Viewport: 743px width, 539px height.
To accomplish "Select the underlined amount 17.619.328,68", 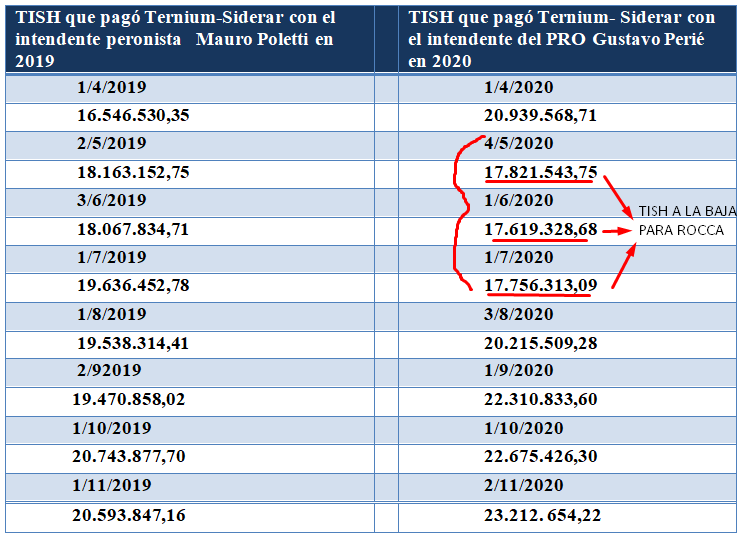I will [540, 230].
